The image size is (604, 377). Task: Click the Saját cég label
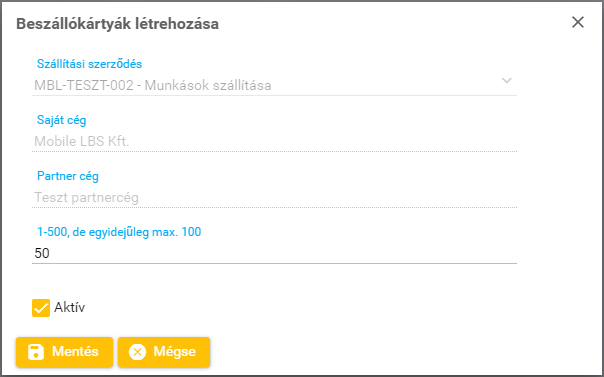[x=62, y=120]
